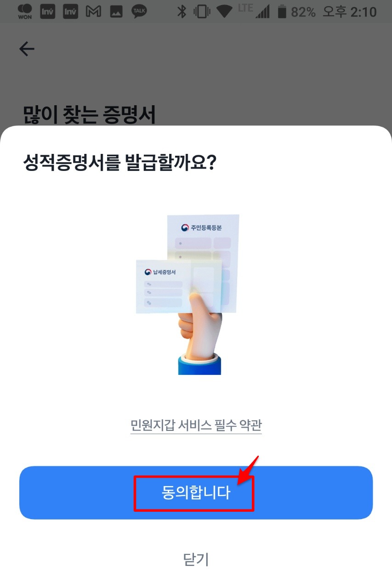Tap the 납세증명서 document card image
This screenshot has height=588, width=392.
pyautogui.click(x=179, y=286)
